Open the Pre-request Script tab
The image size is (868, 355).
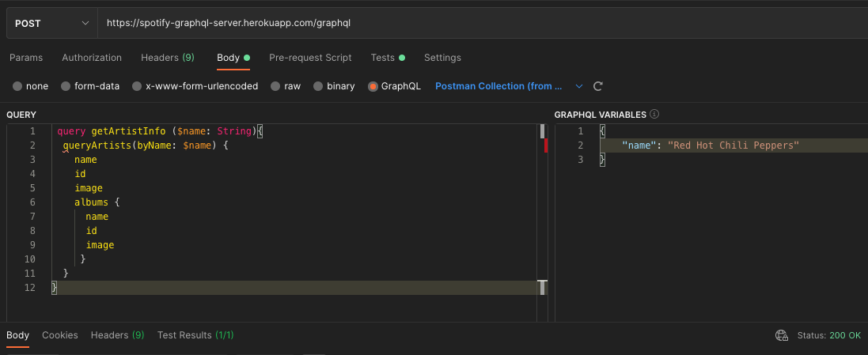pos(310,58)
